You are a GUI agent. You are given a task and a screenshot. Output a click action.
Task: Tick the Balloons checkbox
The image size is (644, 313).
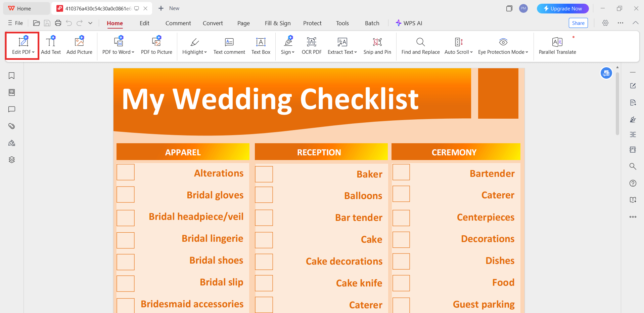264,195
